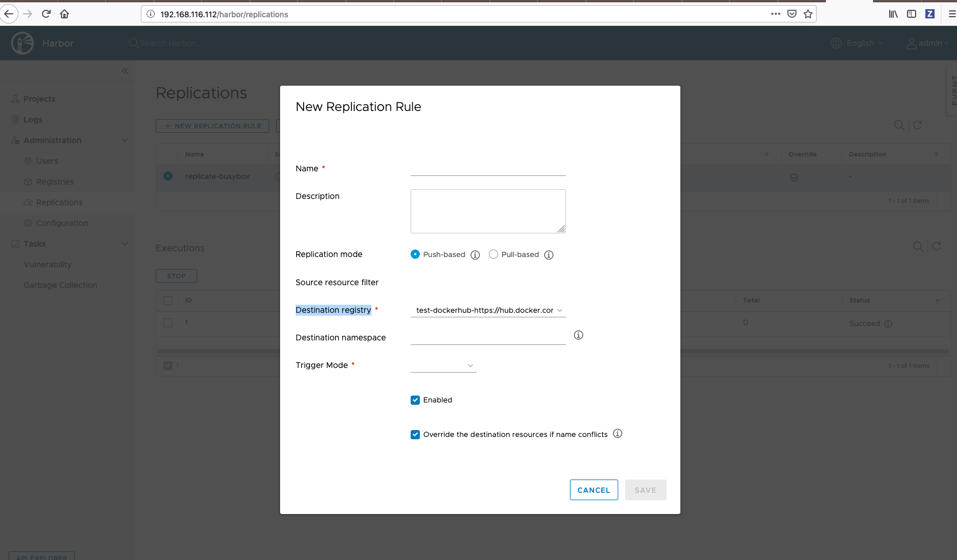Click the STOP button under Executions
Screen dimensions: 957x560
176,276
